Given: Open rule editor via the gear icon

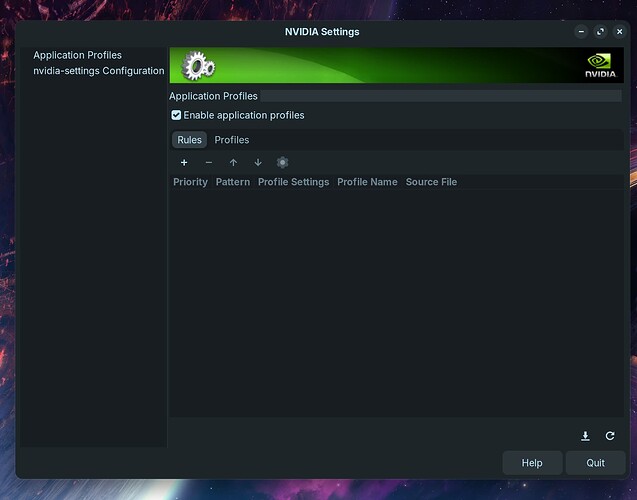Looking at the screenshot, I should click(x=283, y=162).
